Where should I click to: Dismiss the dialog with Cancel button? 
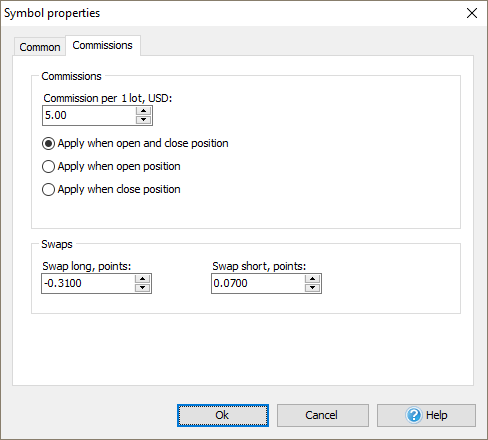pos(323,415)
